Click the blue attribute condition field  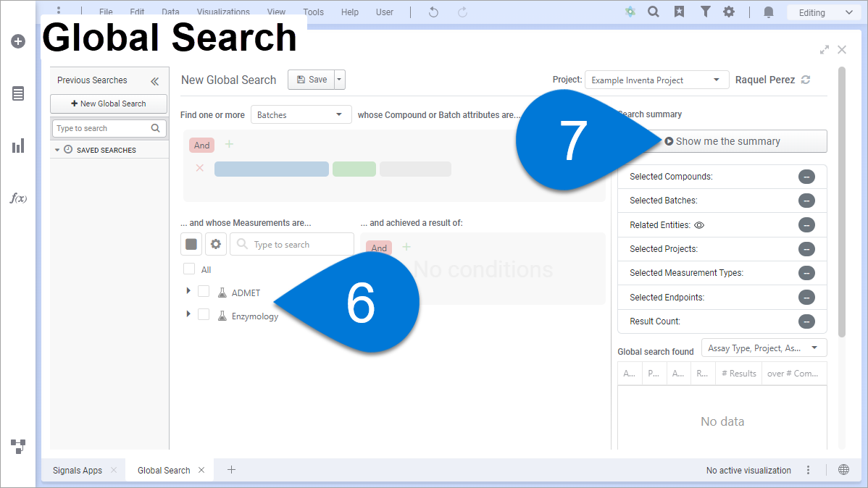click(x=271, y=169)
